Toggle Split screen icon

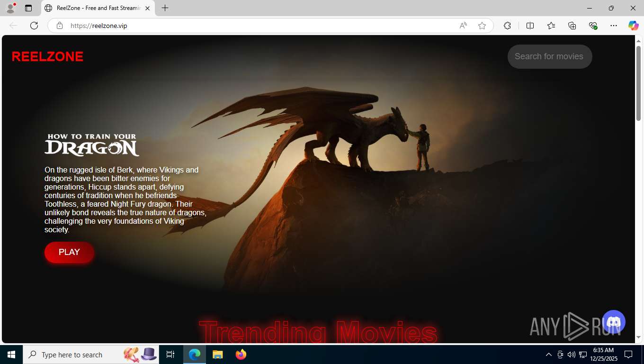(x=530, y=26)
